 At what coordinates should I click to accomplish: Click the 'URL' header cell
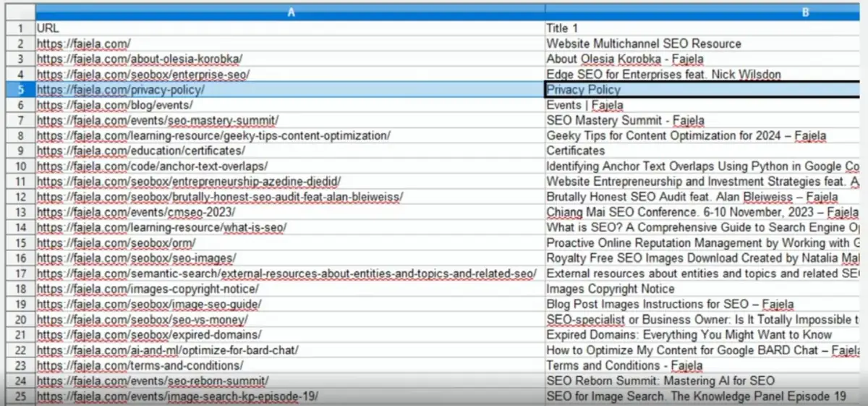[48, 28]
